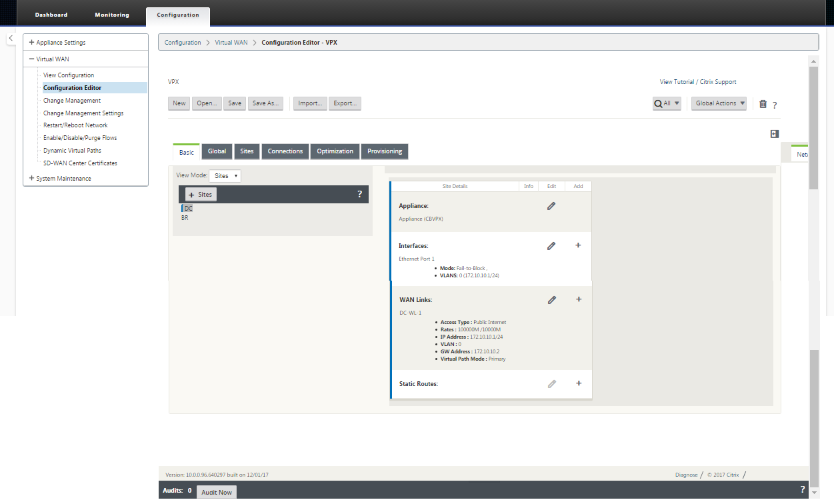Open the Monitoring top tab
Screen dimensions: 834x504
pyautogui.click(x=112, y=15)
